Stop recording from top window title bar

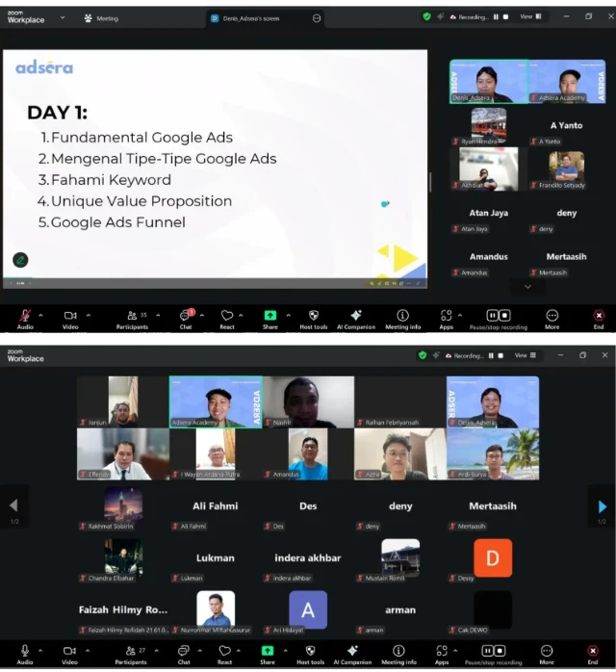505,16
